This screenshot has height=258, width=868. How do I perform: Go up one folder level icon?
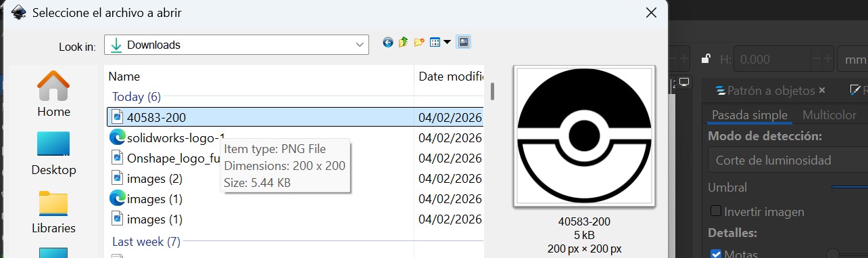point(404,43)
